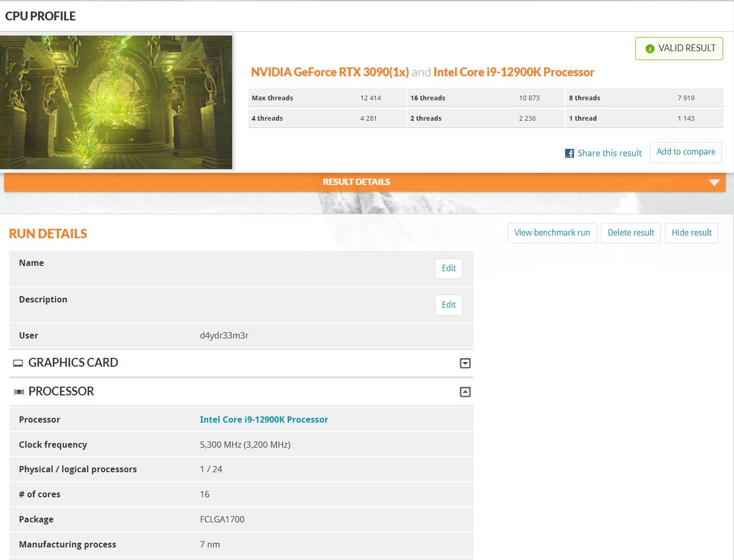
Task: Click the package value FCLGA1700
Action: (x=222, y=519)
